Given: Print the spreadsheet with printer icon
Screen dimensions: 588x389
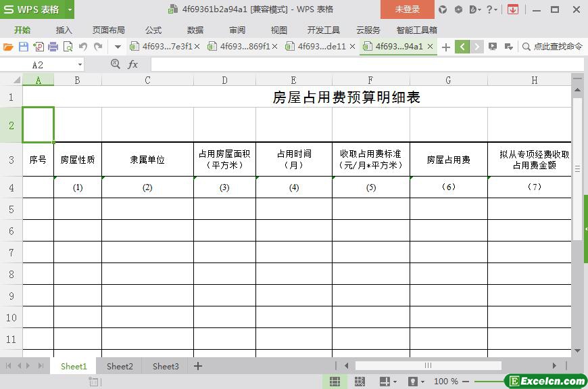Looking at the screenshot, I should (x=53, y=47).
